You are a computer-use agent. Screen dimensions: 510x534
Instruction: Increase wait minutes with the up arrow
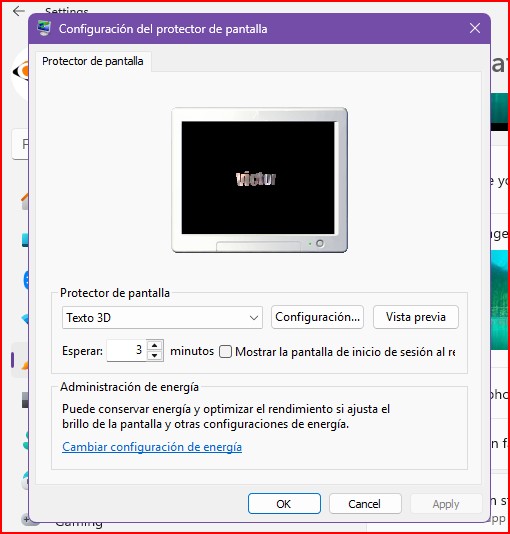155,345
